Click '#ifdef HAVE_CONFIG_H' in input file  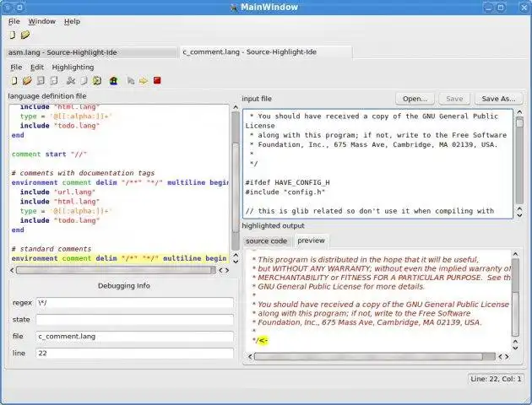(x=287, y=183)
